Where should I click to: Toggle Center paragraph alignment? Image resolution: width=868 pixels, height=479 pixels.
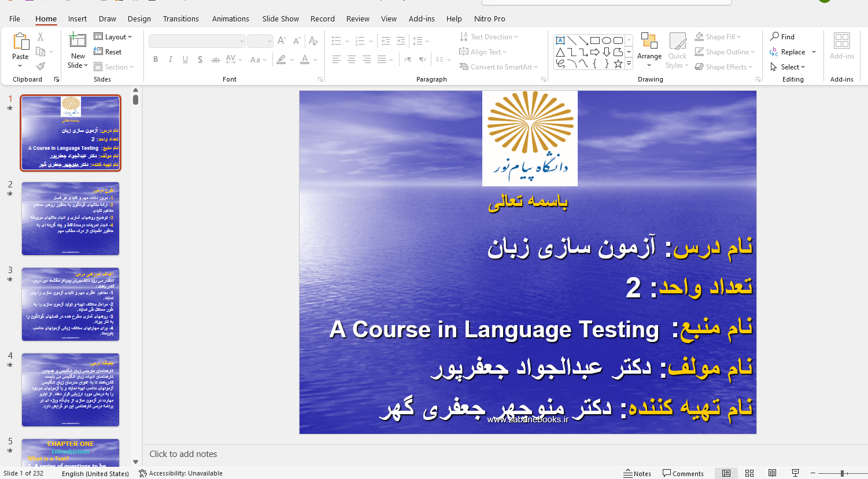[352, 60]
